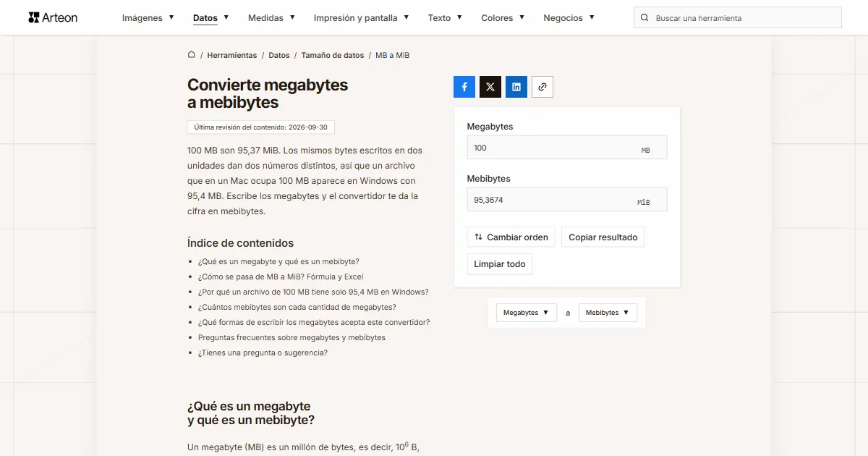Image resolution: width=868 pixels, height=456 pixels.
Task: Jump to Preguntas frecuentes section
Action: [x=292, y=337]
